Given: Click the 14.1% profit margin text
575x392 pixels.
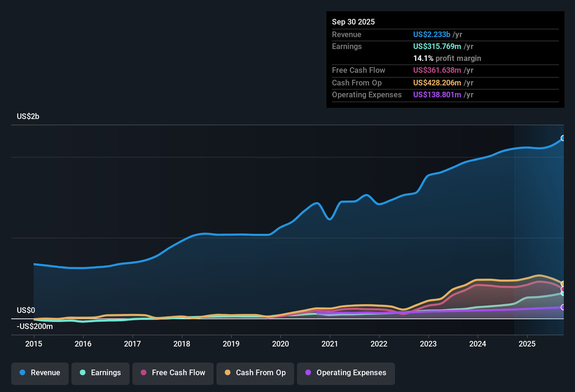Looking at the screenshot, I should (x=447, y=58).
